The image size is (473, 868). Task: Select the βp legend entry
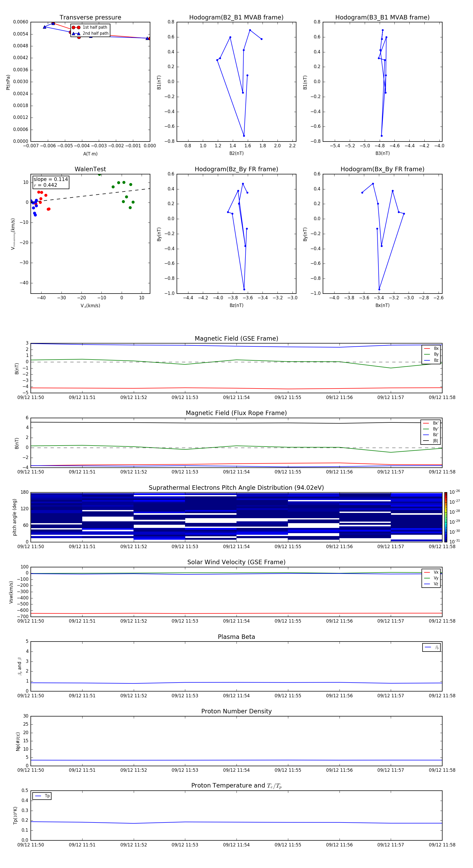[x=431, y=647]
